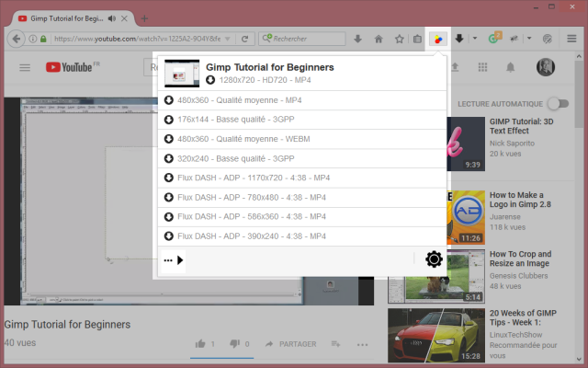Viewport: 588px width, 368px height.
Task: Select Flux DASH ADP 780x480 MP4
Action: 302,198
